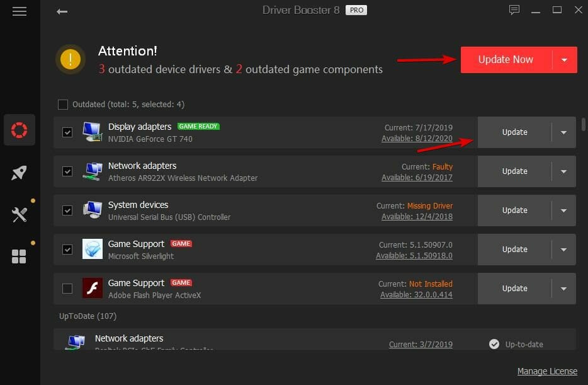The image size is (588, 385).
Task: Click the Display adapters device icon
Action: tap(93, 132)
